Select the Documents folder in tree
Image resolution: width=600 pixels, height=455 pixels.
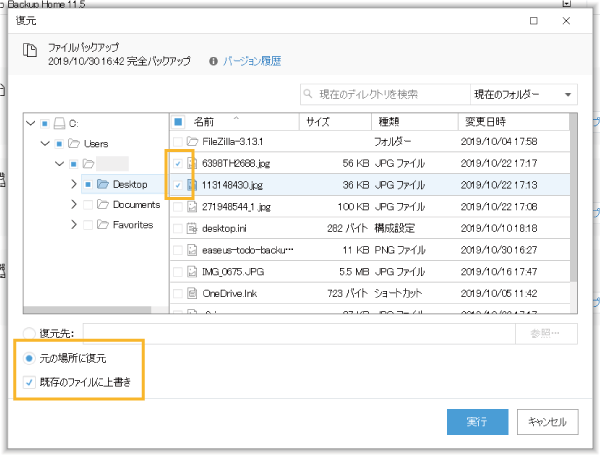coord(136,205)
